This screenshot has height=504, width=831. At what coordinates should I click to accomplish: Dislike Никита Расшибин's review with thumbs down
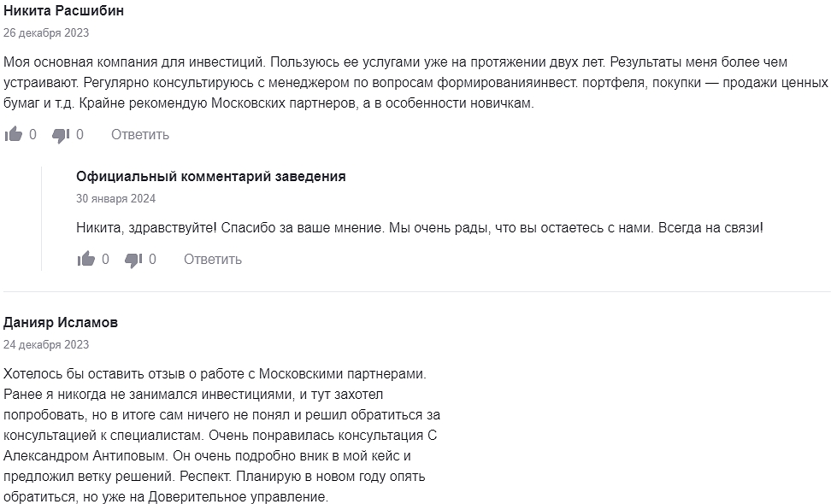[62, 133]
